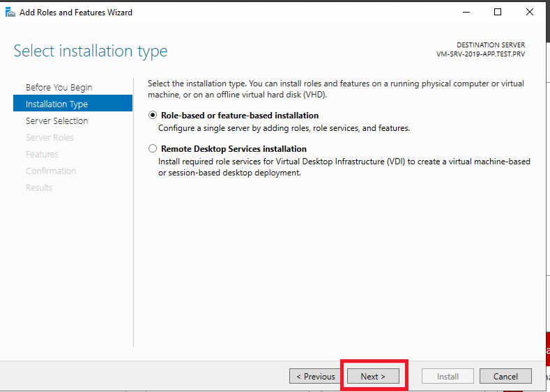Maximize the wizard window

tap(498, 13)
